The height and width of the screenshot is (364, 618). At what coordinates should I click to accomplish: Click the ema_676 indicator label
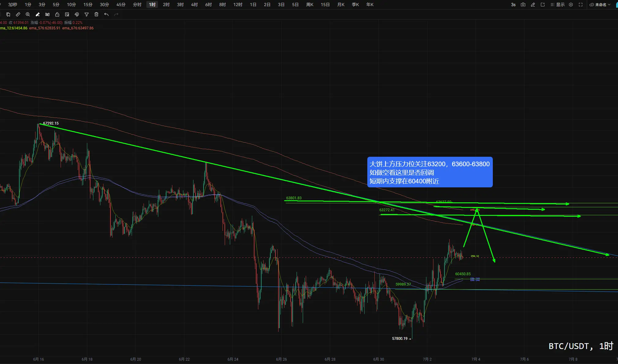tap(78, 28)
